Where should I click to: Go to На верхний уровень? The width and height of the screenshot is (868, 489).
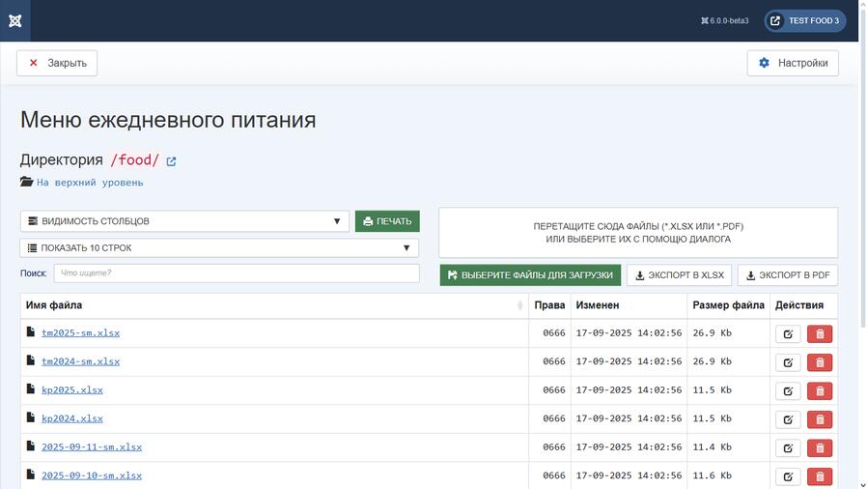[90, 183]
